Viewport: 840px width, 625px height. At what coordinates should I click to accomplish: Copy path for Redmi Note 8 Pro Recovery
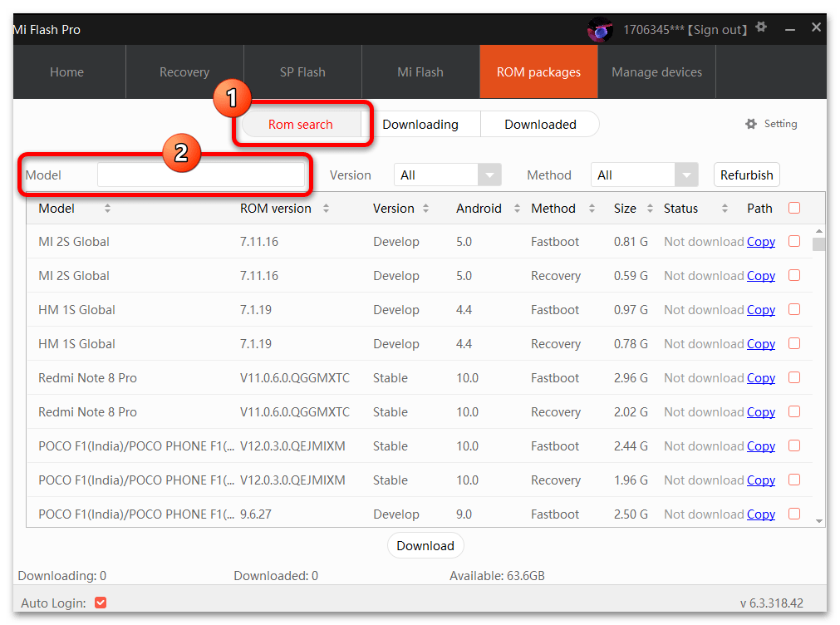761,411
